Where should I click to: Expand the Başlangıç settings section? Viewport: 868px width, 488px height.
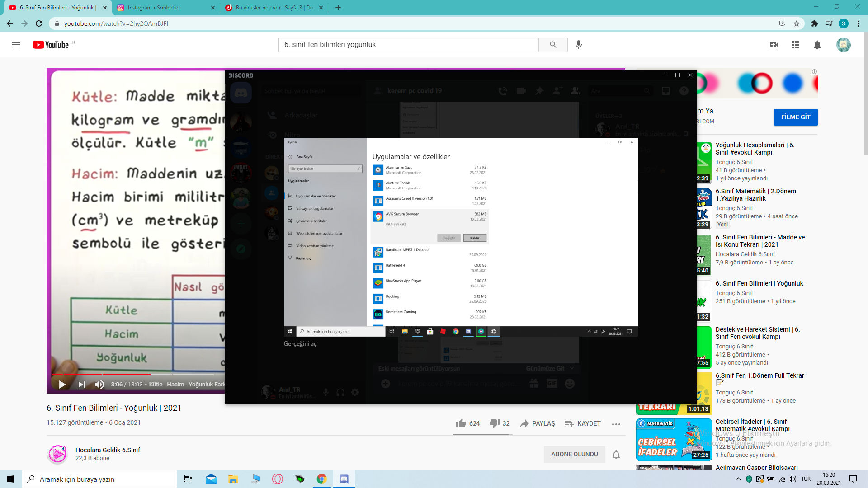pyautogui.click(x=303, y=258)
